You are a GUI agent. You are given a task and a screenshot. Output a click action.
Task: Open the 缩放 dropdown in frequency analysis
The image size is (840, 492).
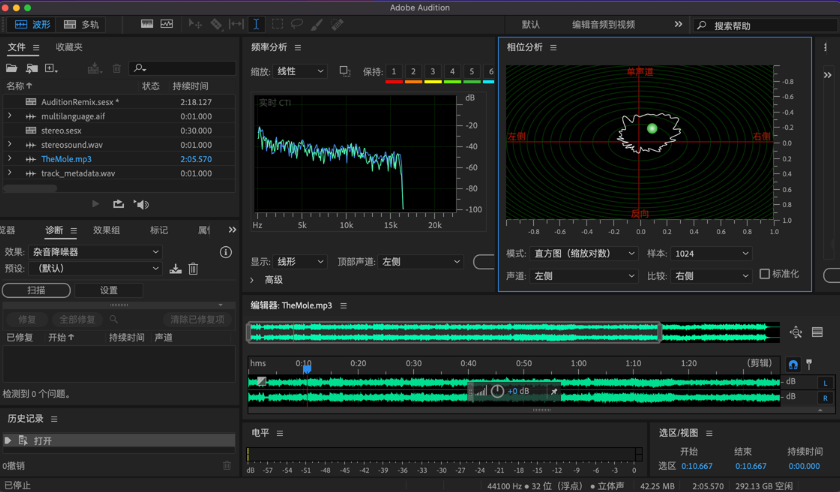[x=300, y=71]
